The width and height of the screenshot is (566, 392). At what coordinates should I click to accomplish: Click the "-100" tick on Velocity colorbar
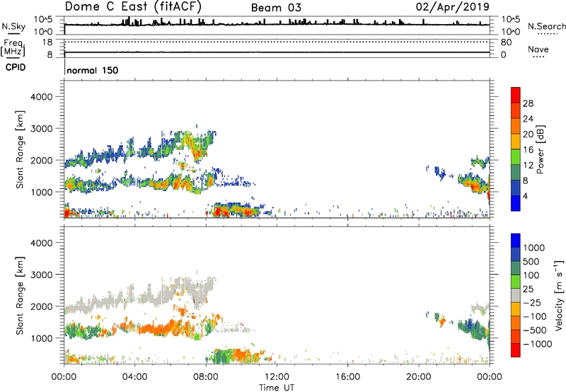pyautogui.click(x=535, y=316)
